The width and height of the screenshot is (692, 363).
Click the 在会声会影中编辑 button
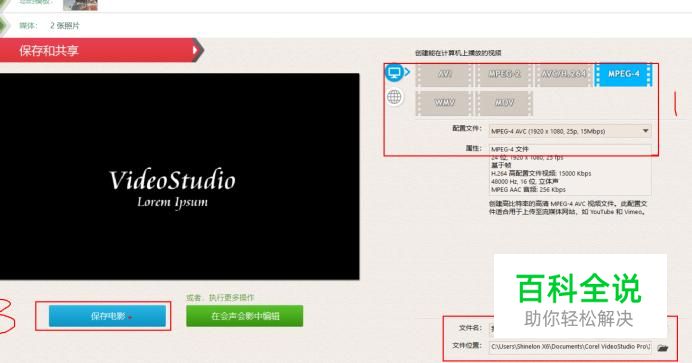click(244, 316)
